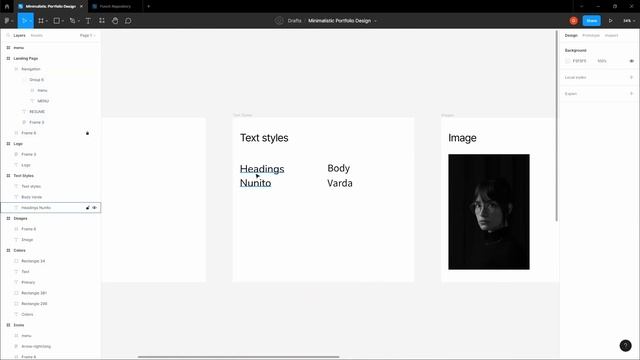Select the Frame tool
The height and width of the screenshot is (360, 640).
[41, 20]
